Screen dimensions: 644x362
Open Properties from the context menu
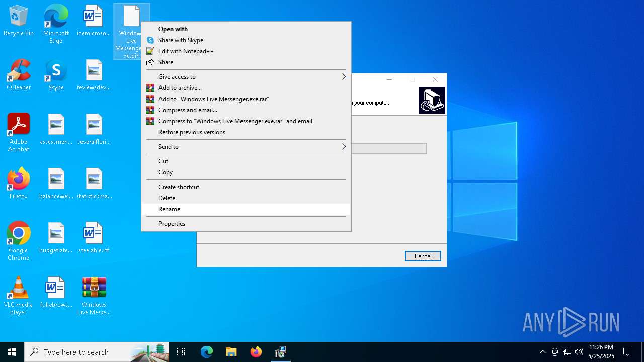pyautogui.click(x=246, y=224)
